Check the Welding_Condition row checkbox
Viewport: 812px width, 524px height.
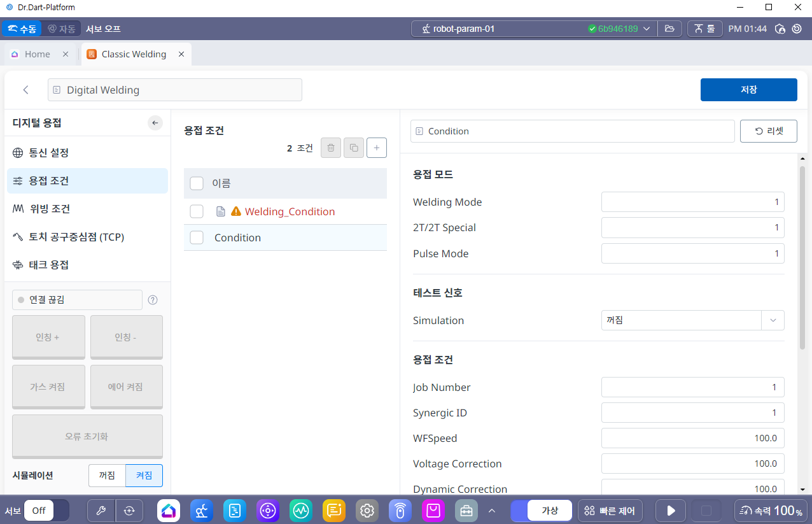[x=197, y=211]
